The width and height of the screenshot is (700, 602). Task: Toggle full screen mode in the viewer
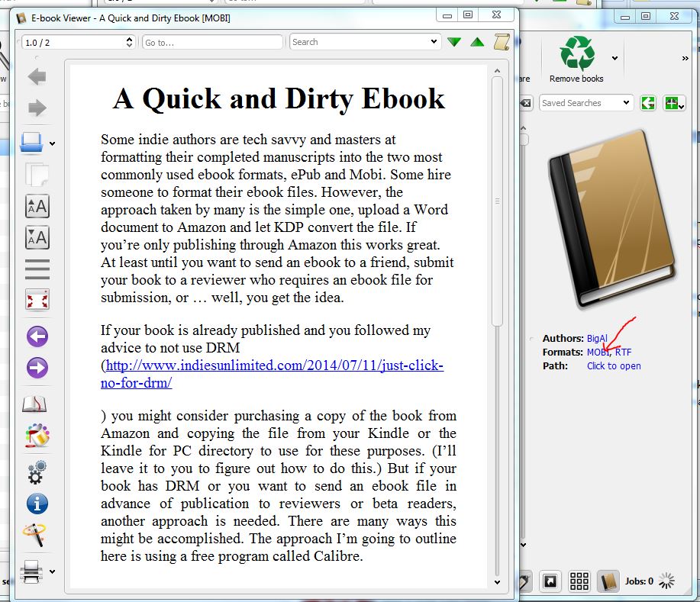click(37, 300)
